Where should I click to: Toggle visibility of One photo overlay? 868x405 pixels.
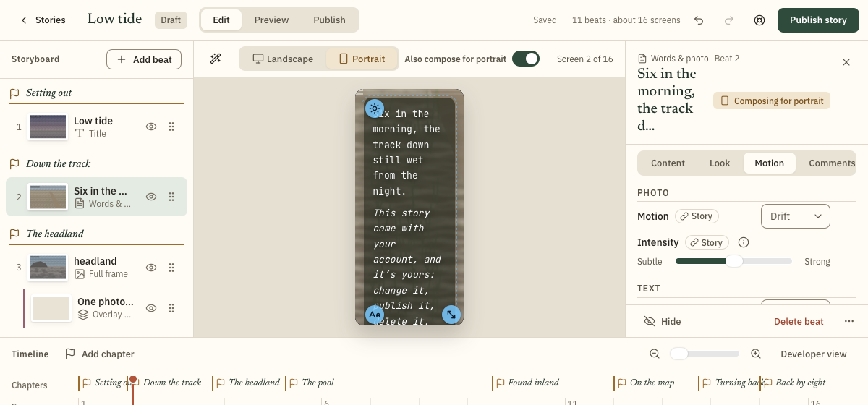pyautogui.click(x=151, y=308)
